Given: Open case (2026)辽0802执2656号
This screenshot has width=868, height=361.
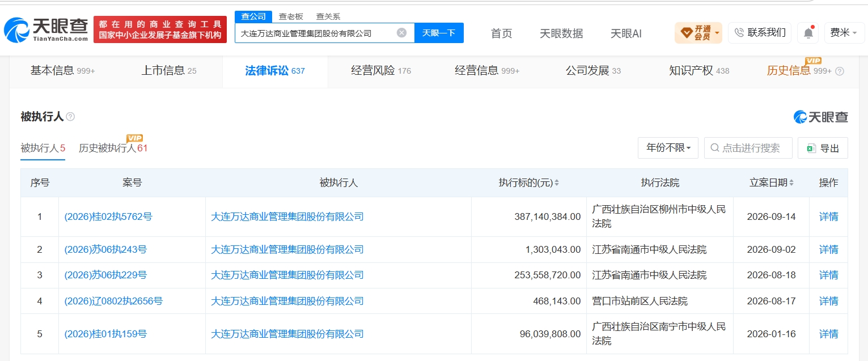Looking at the screenshot, I should point(113,301).
